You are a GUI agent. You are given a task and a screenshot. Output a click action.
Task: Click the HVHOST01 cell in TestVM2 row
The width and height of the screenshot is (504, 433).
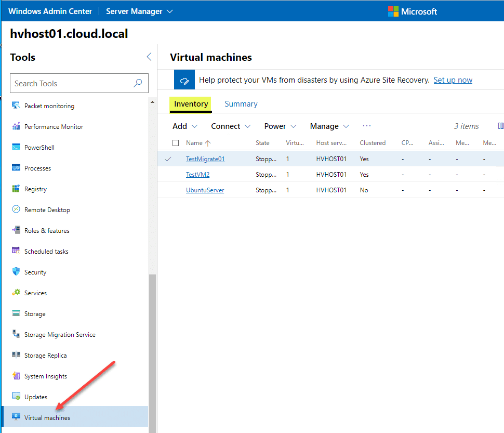[x=331, y=175]
